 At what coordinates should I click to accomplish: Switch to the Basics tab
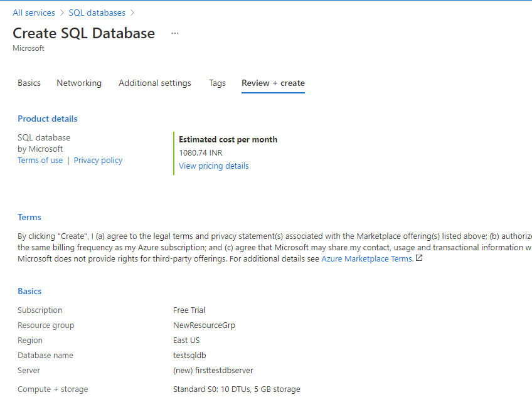pos(29,83)
